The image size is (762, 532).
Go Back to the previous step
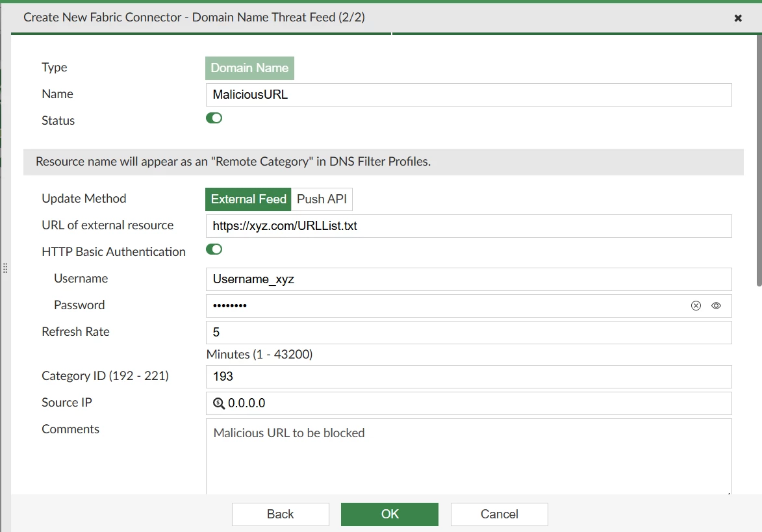pyautogui.click(x=281, y=514)
